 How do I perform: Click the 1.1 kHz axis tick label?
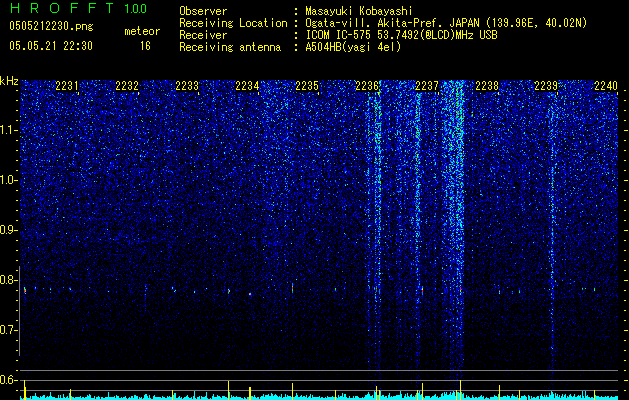[9, 131]
